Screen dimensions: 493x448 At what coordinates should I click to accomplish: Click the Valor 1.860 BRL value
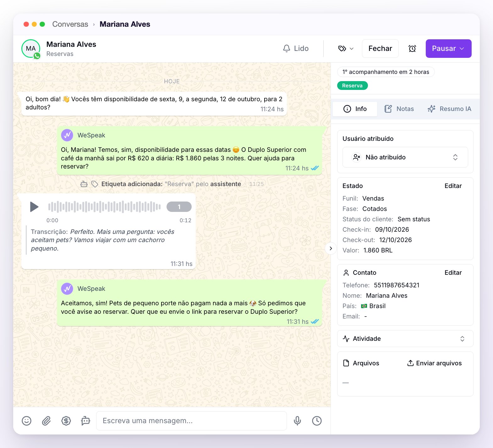tap(378, 250)
